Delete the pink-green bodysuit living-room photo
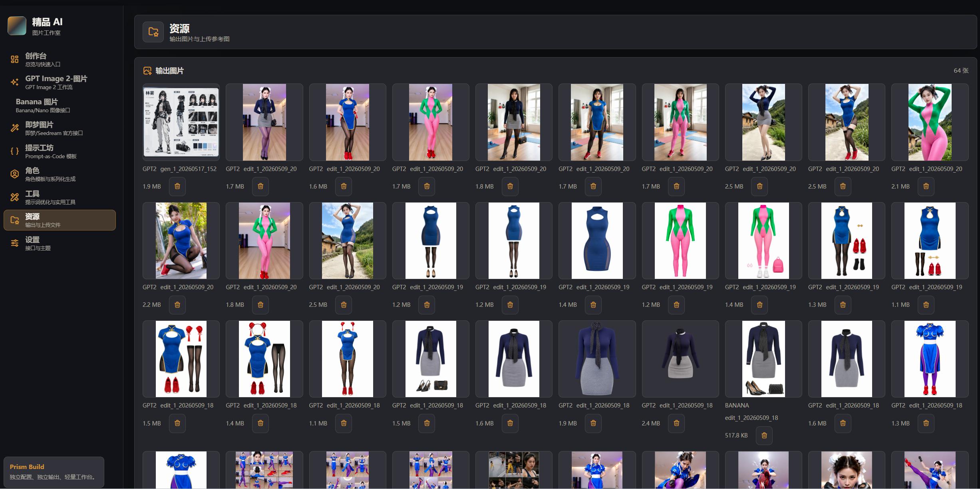 pyautogui.click(x=676, y=186)
